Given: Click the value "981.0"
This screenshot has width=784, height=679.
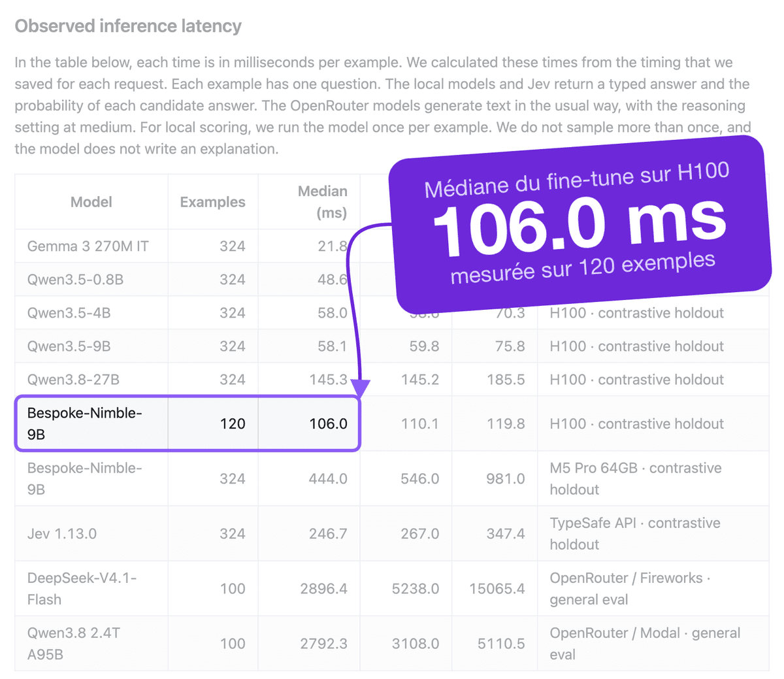Looking at the screenshot, I should (x=506, y=478).
